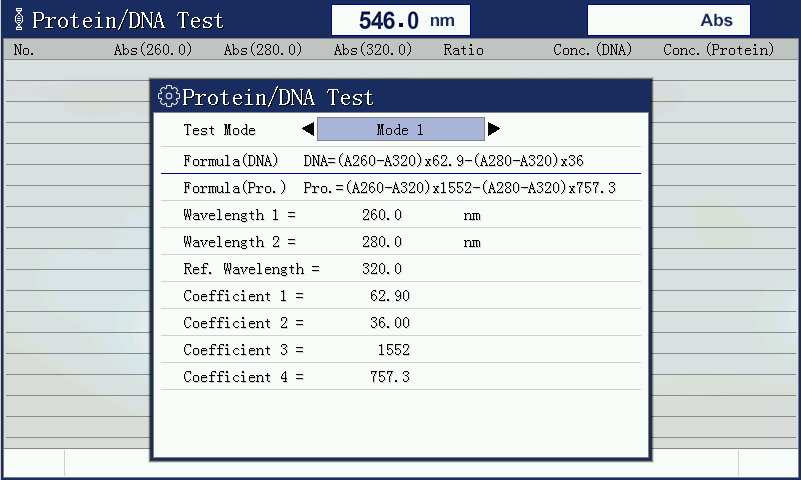Click the gear icon in dialog header

(168, 97)
